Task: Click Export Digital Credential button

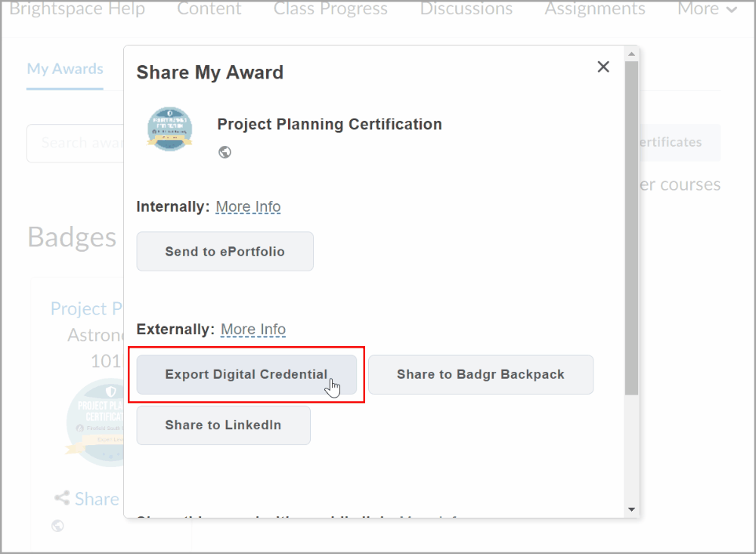Action: [x=246, y=375]
